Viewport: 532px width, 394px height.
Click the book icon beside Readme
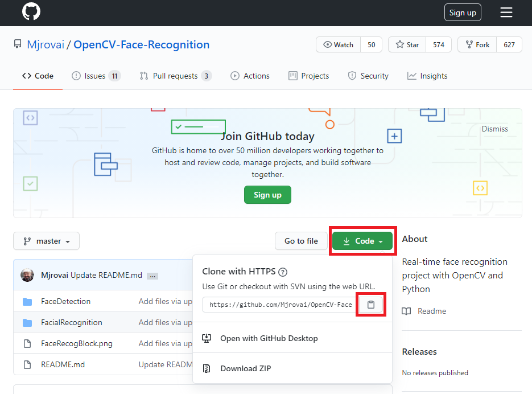406,311
